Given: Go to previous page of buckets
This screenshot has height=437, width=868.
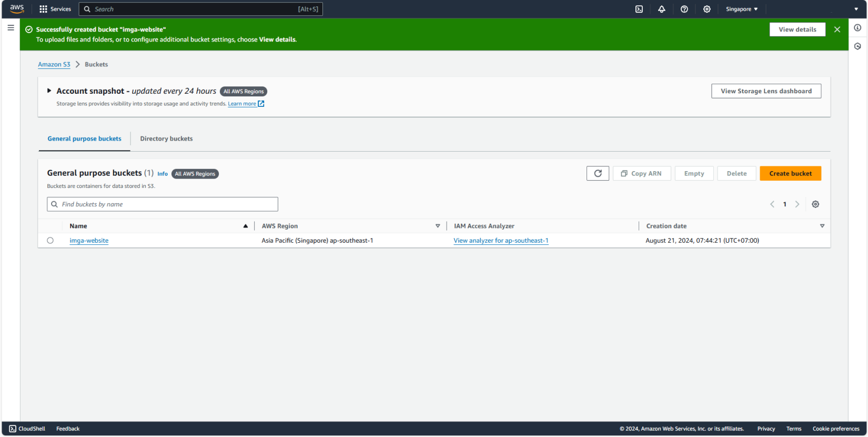Looking at the screenshot, I should coord(772,204).
